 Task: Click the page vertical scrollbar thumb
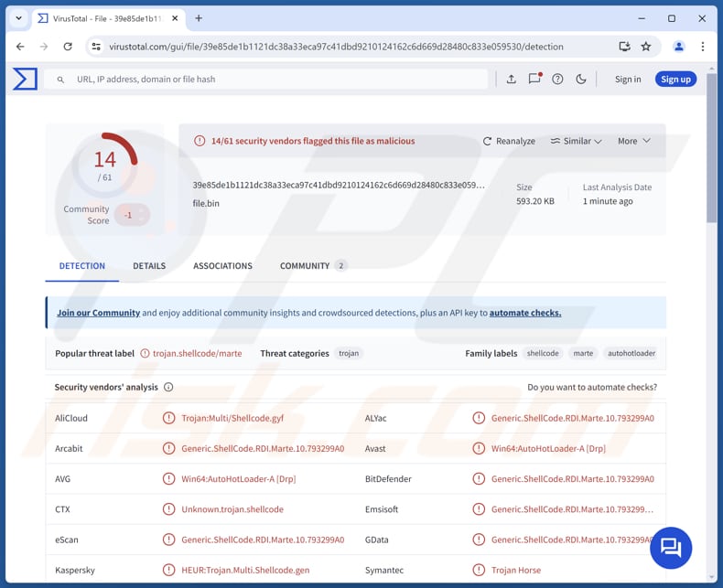(711, 147)
